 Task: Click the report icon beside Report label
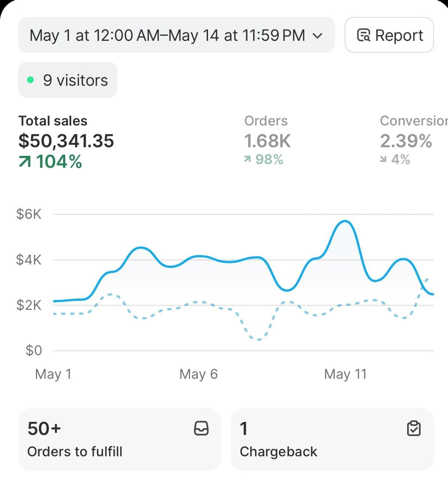(x=364, y=35)
